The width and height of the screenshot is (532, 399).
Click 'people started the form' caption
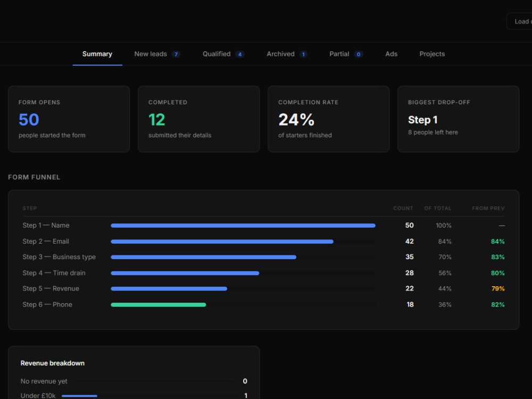tap(52, 135)
